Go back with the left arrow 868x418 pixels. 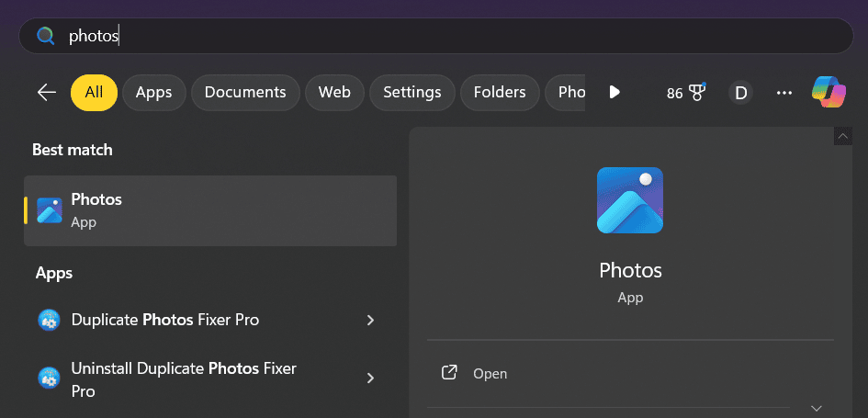[x=47, y=93]
